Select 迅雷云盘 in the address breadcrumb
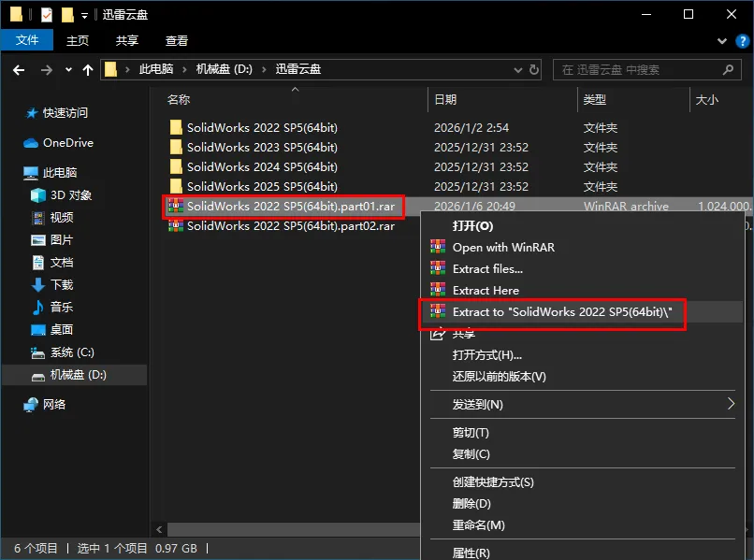 click(297, 69)
